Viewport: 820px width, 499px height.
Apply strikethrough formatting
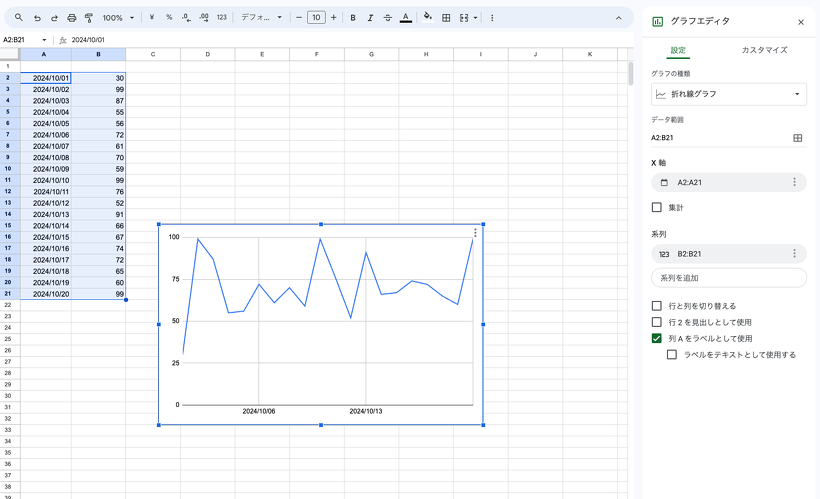click(x=387, y=18)
